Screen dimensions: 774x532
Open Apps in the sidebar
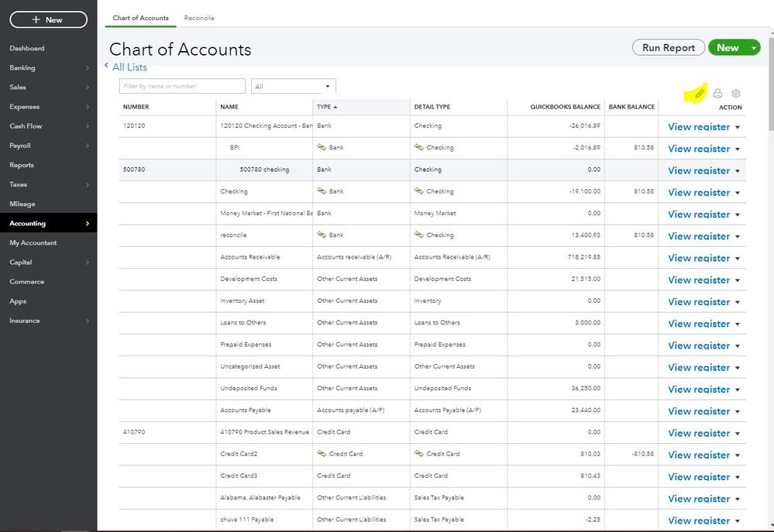18,301
